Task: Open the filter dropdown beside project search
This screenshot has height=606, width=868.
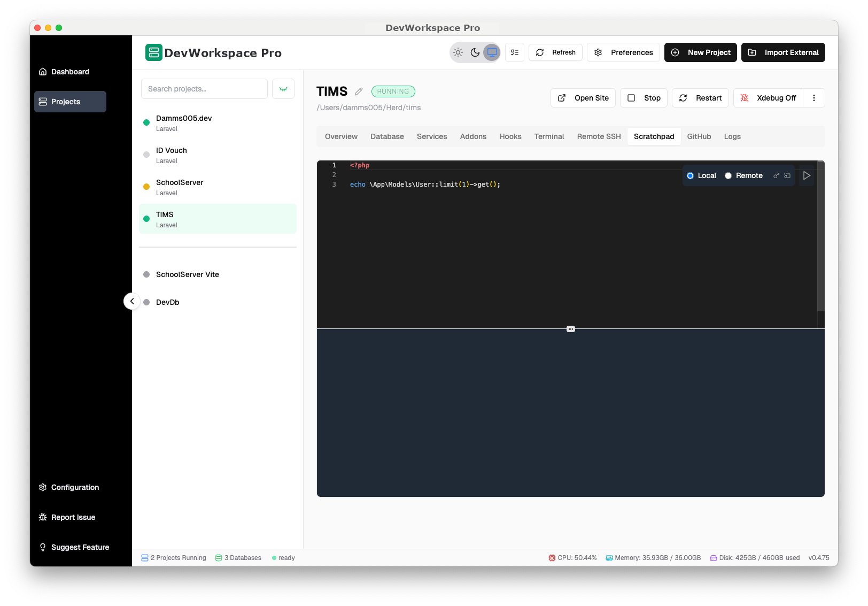Action: point(283,89)
